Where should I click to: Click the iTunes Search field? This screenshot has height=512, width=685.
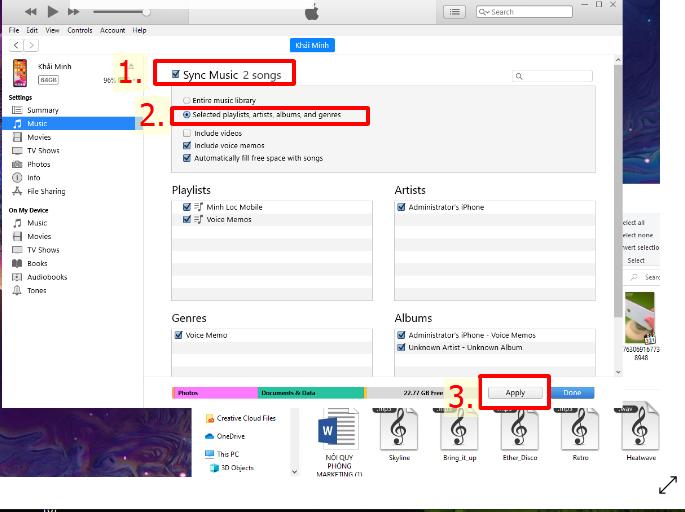(x=524, y=12)
